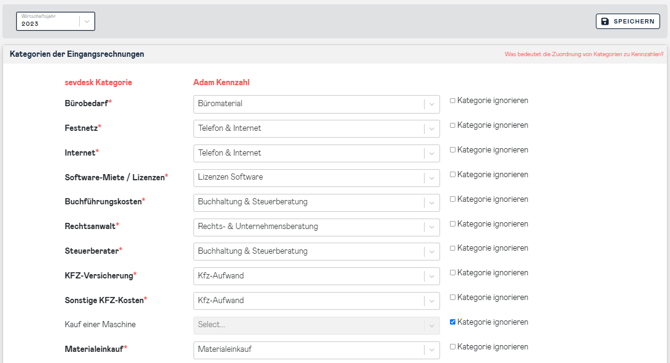Open the Festnetz Kennzahl dropdown

pyautogui.click(x=316, y=129)
